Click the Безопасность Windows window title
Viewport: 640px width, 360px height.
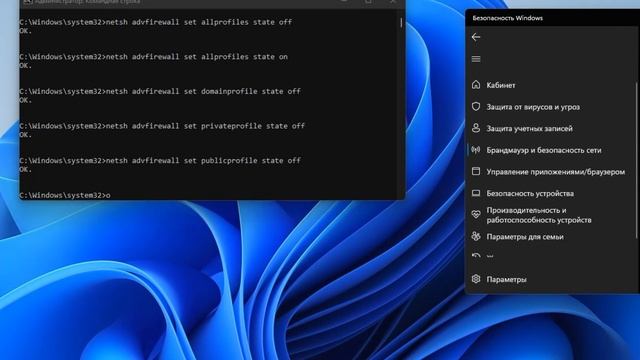[507, 18]
